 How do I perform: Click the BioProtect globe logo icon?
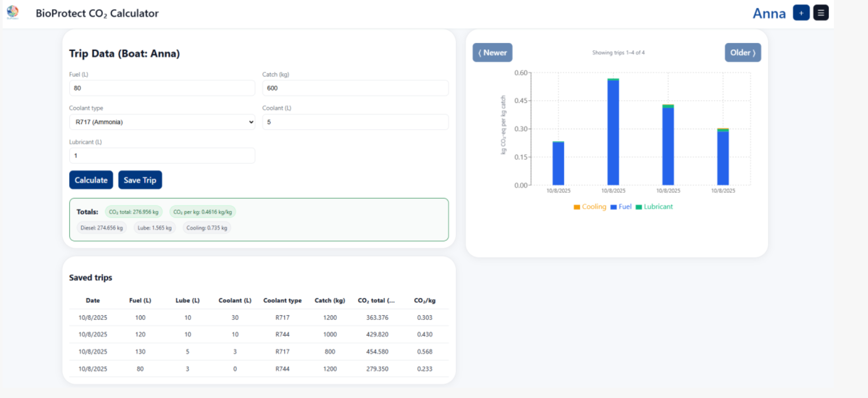12,12
